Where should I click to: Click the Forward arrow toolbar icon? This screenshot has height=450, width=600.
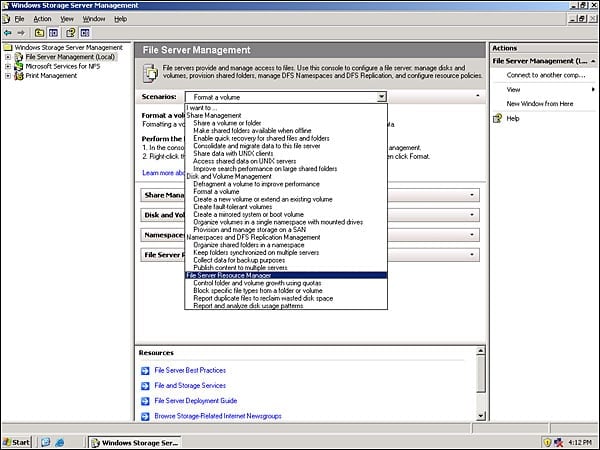[21, 33]
